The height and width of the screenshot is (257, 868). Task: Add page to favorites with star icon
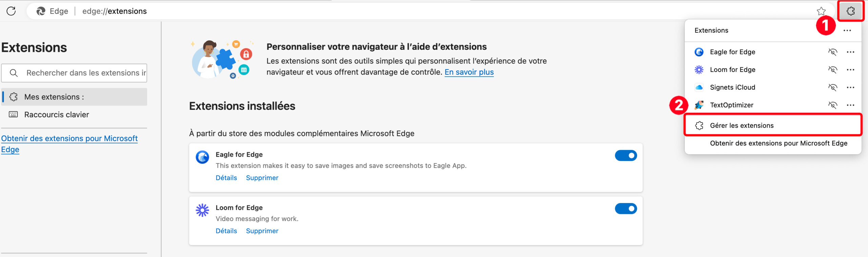tap(821, 11)
